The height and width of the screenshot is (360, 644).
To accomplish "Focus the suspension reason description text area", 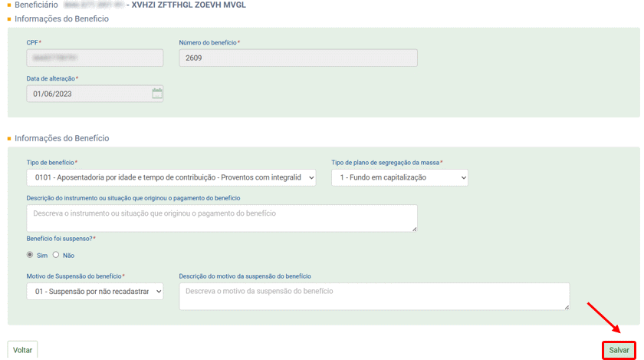I will [x=374, y=296].
